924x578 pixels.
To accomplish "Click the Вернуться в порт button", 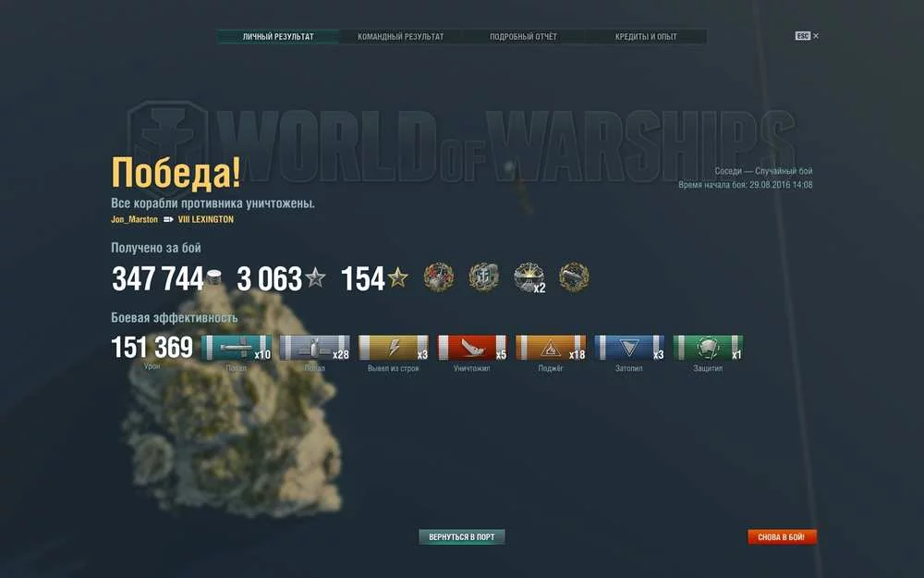I will (462, 536).
